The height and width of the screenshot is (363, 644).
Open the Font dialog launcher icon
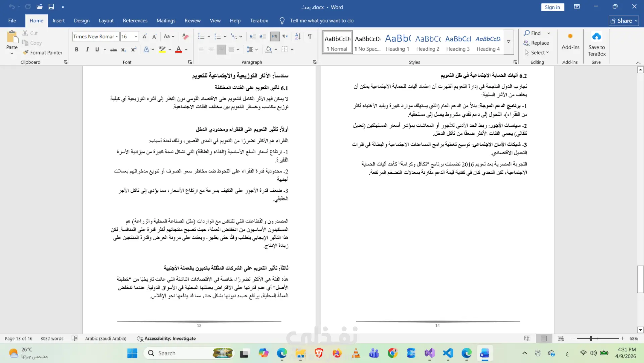tap(190, 62)
